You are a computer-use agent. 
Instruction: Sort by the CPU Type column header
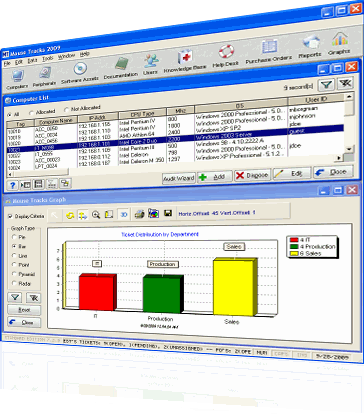click(x=142, y=114)
